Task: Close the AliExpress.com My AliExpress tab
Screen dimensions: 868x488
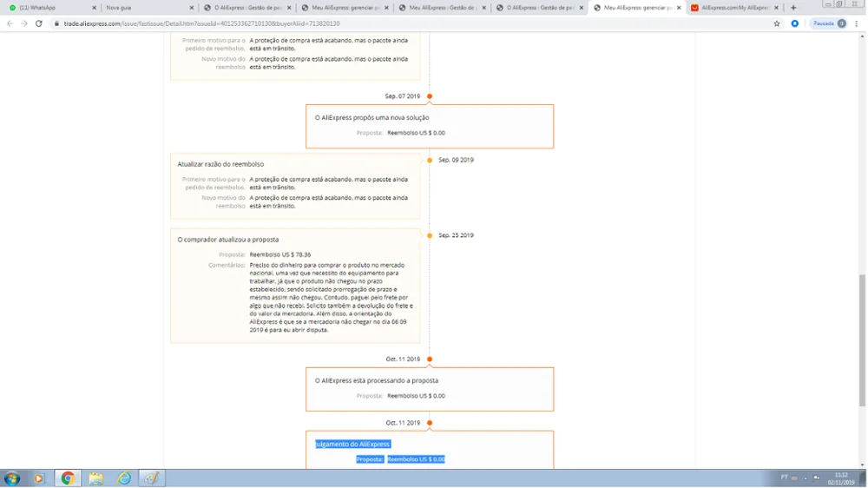Action: [776, 8]
